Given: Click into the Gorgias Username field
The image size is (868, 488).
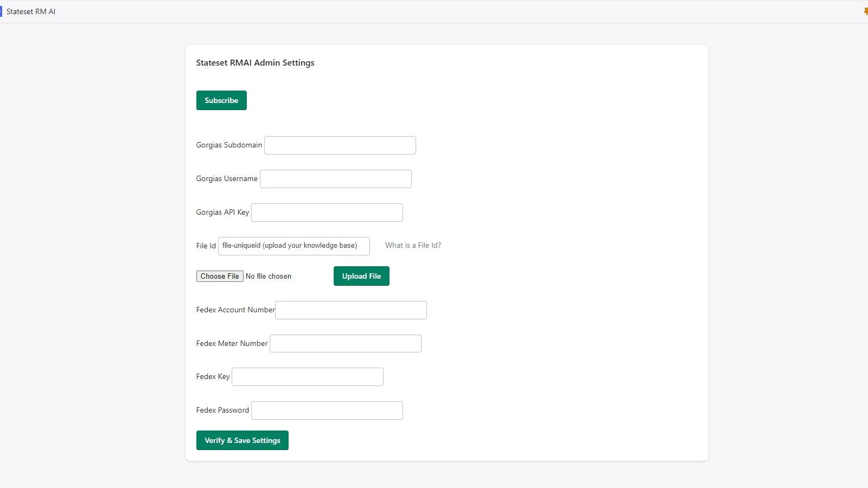Looking at the screenshot, I should click(336, 179).
